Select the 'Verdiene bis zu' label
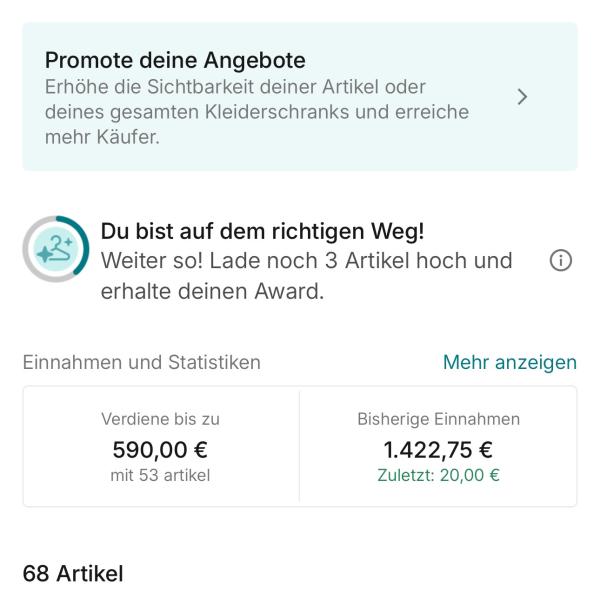 (x=160, y=419)
